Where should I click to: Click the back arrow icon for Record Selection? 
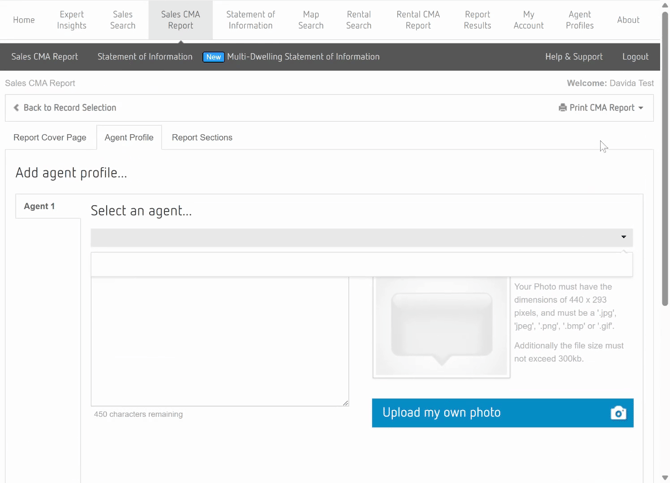coord(16,108)
